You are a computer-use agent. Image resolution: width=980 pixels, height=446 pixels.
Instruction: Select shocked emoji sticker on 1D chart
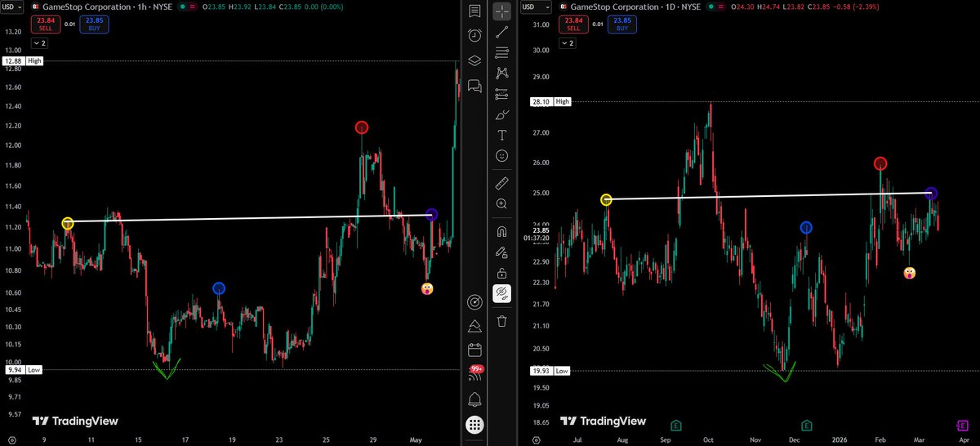point(909,272)
